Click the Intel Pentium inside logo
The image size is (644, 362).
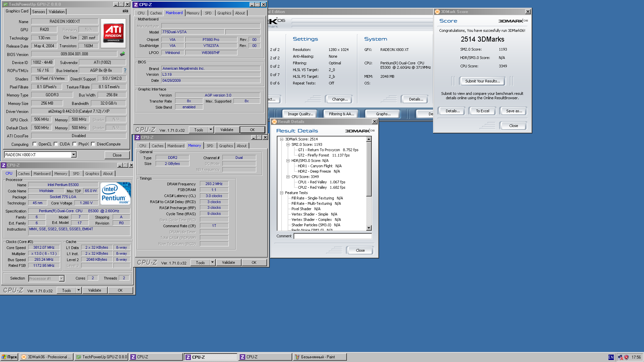pyautogui.click(x=116, y=193)
